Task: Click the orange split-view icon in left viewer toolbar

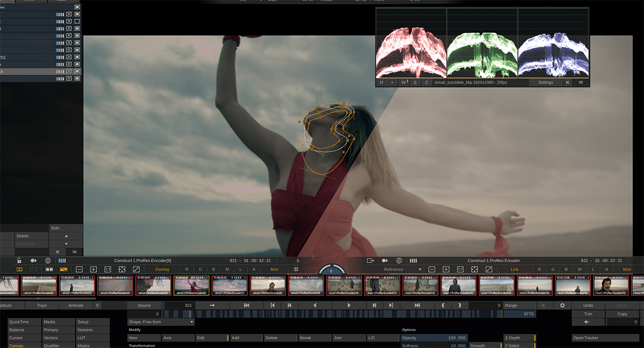Action: point(63,269)
